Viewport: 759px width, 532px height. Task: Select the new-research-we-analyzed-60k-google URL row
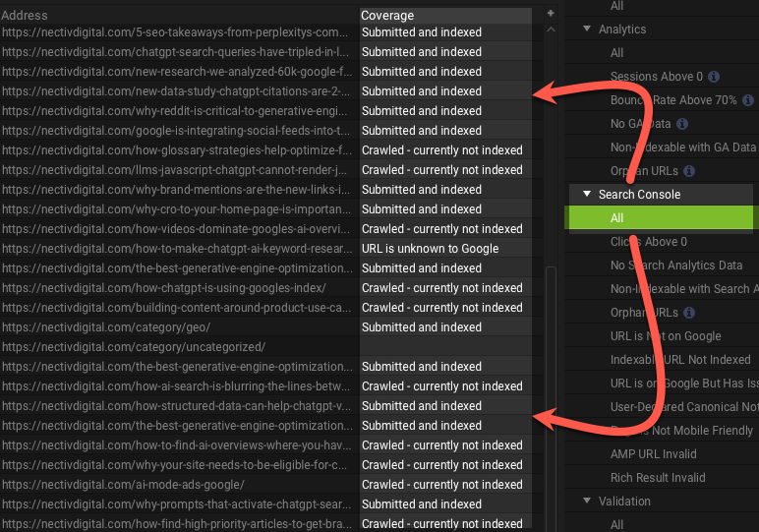point(177,72)
